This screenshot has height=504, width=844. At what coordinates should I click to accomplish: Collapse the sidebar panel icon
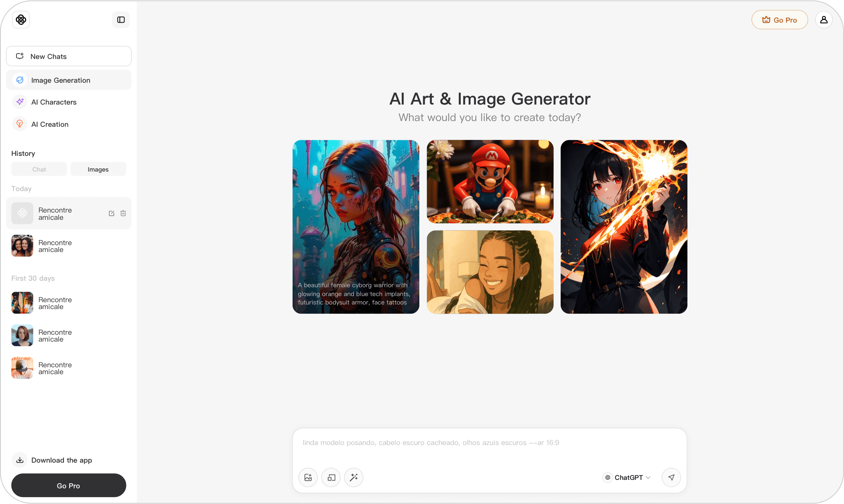point(121,20)
